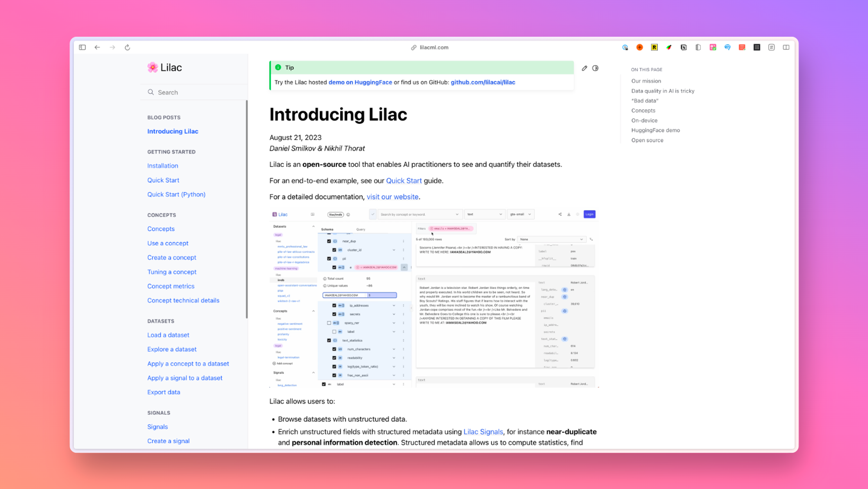Screen dimensions: 868x489
Task: Open Concept metrics page
Action: coord(171,286)
